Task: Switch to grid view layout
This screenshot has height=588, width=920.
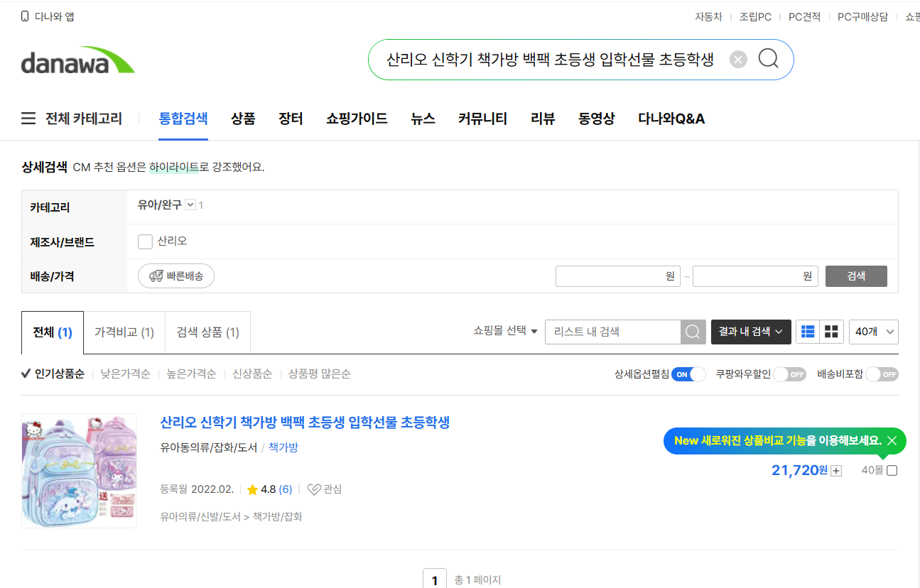Action: coord(831,332)
